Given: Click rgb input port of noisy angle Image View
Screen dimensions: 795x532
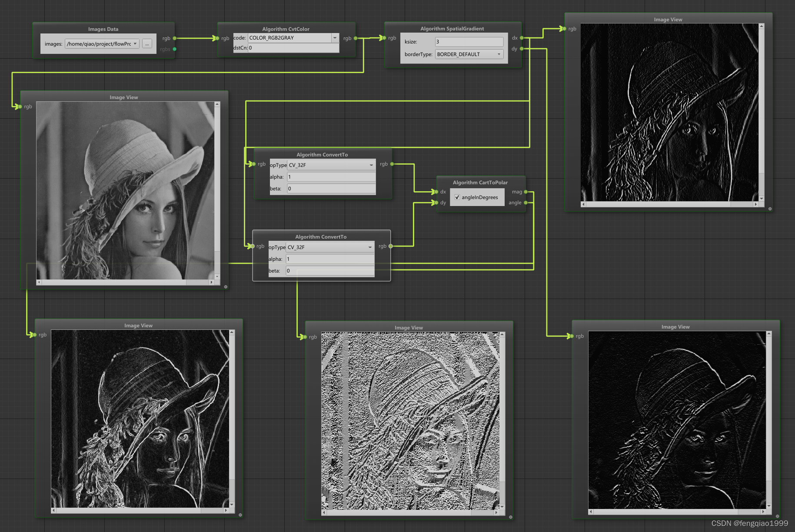Looking at the screenshot, I should [305, 337].
